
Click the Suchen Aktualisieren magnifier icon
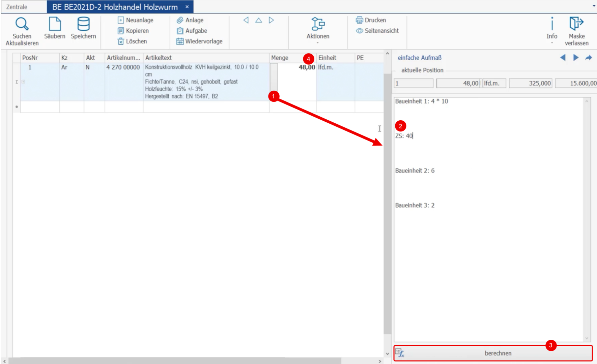pyautogui.click(x=22, y=24)
